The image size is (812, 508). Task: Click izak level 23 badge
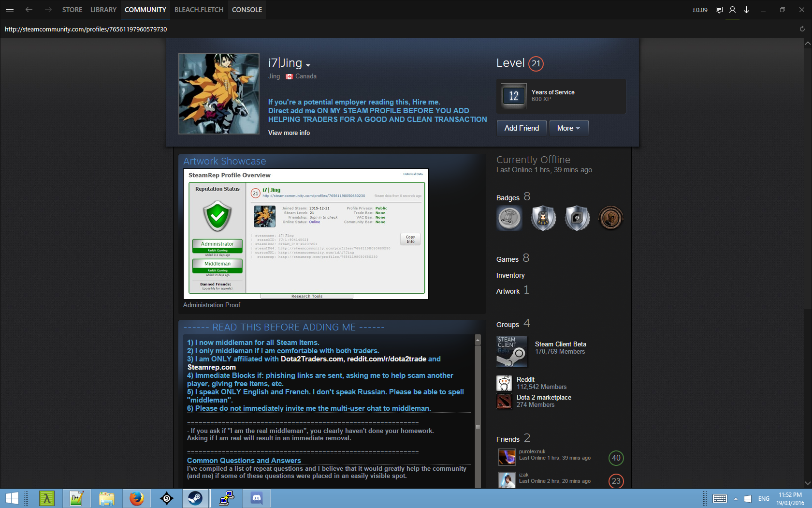616,481
